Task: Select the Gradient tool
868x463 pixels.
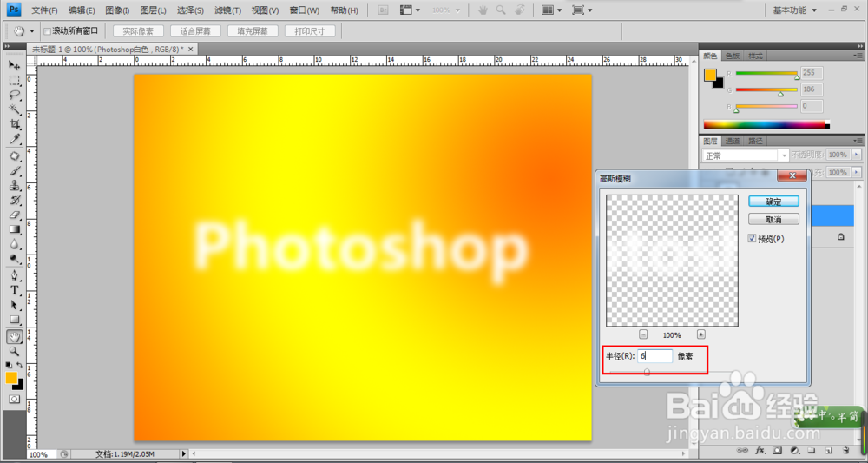Action: (15, 229)
